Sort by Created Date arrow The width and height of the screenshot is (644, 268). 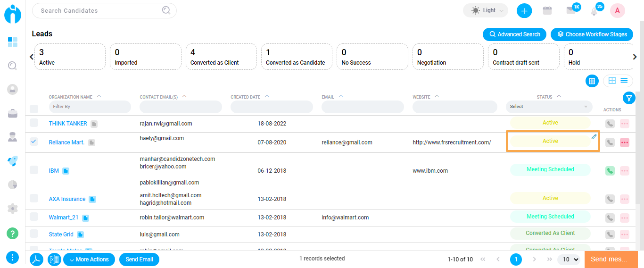(267, 97)
